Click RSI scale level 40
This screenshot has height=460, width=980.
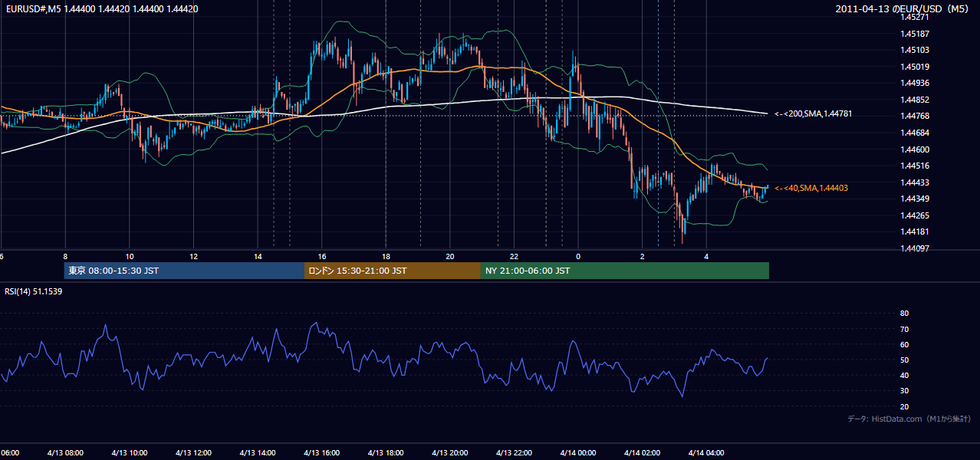(905, 375)
